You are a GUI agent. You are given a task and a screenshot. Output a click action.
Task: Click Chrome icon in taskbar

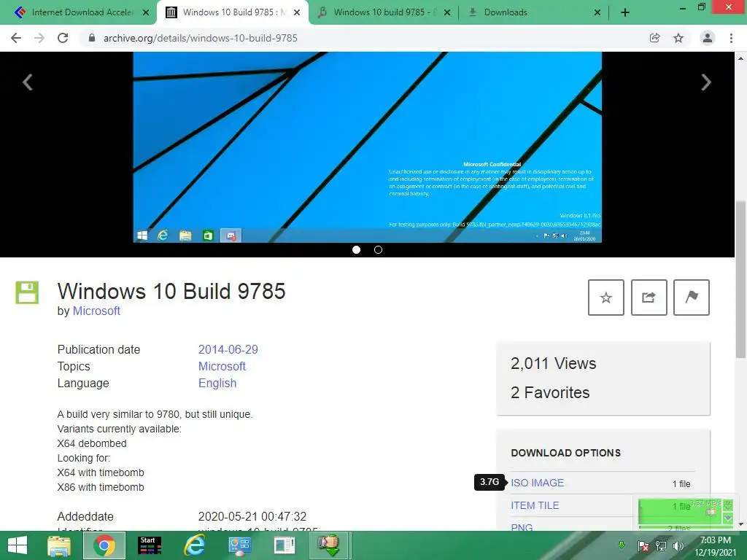[x=104, y=545]
